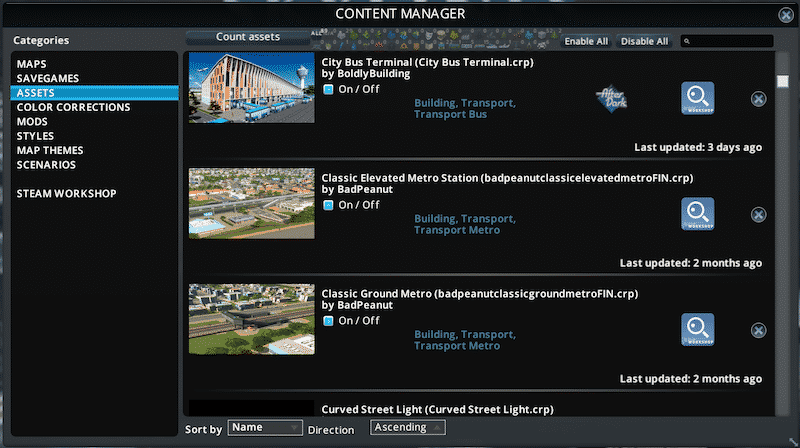Toggle On/Off for City Bus Terminal
The image size is (800, 448).
tap(328, 90)
